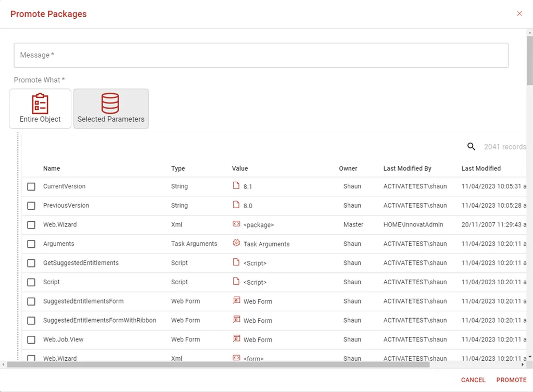Click the "Xml" type cell beside <package>
The image size is (533, 392).
coord(177,224)
